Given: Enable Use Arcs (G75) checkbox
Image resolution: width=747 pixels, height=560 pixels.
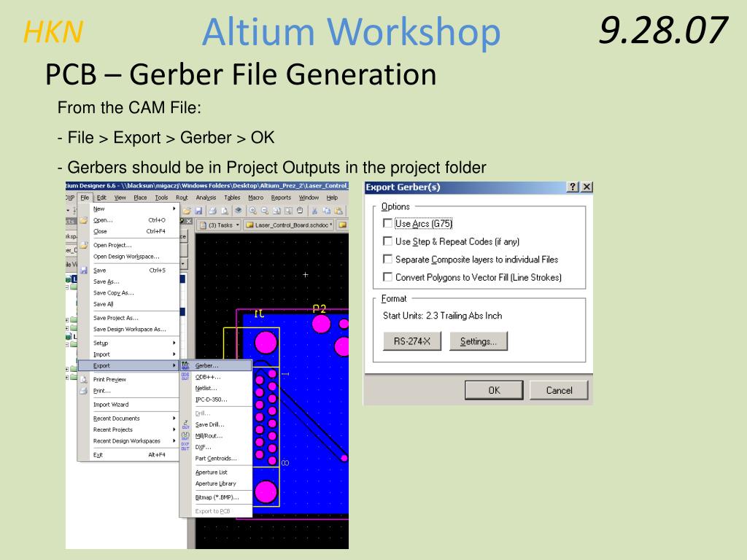Looking at the screenshot, I should (388, 223).
